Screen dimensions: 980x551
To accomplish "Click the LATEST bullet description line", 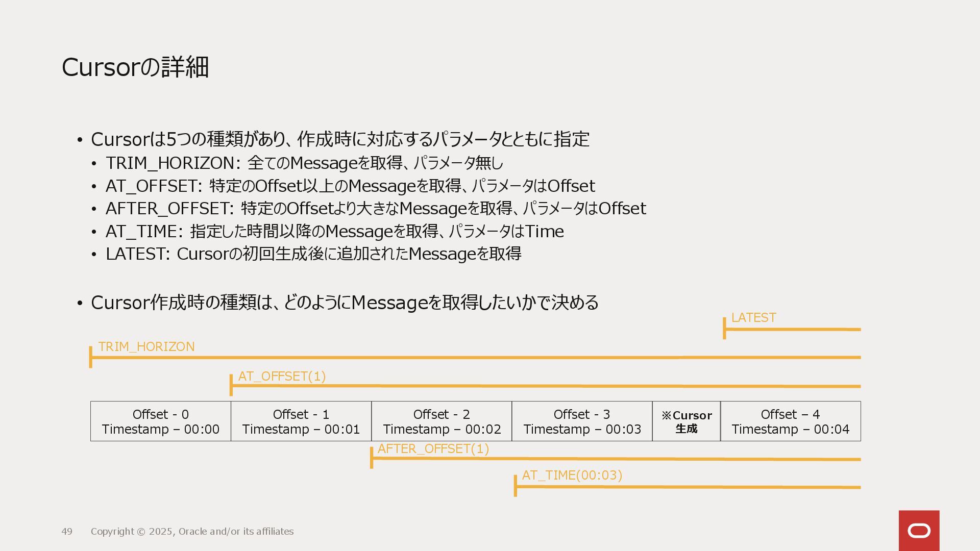I will point(313,254).
